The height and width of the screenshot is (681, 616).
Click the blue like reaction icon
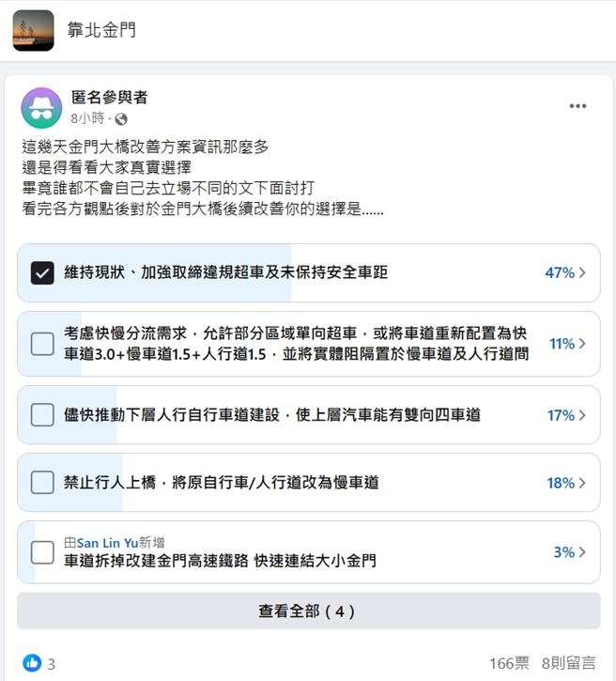[32, 663]
